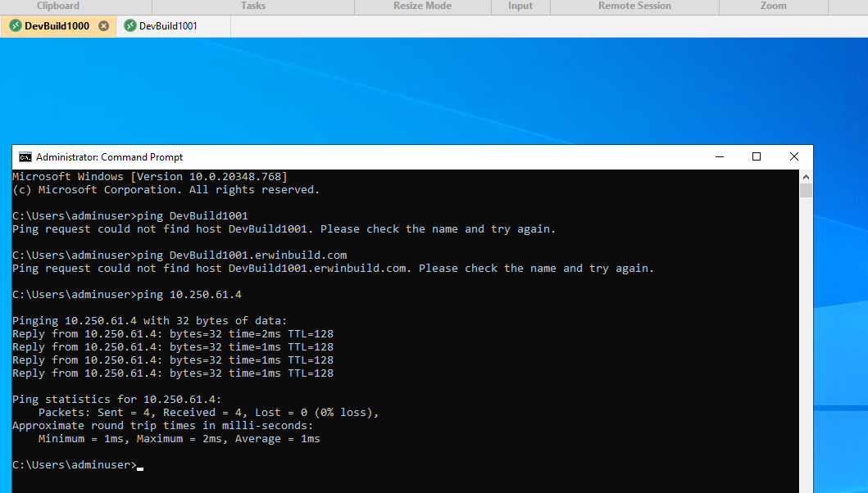Open the Input menu
This screenshot has height=493, width=868.
[x=520, y=6]
